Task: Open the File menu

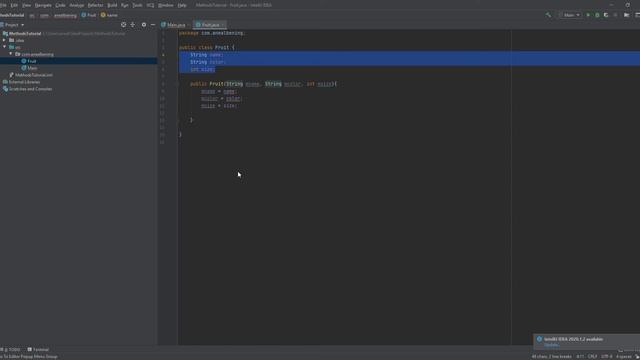Action: 3,5
